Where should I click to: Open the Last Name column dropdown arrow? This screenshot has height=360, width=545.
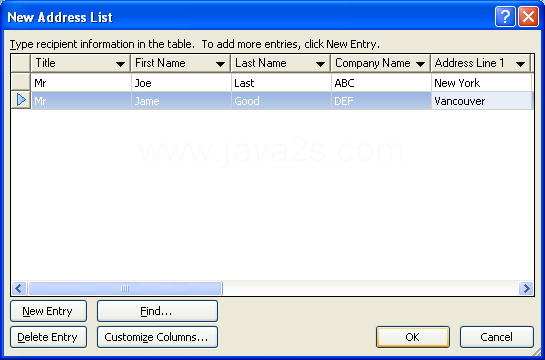pos(320,64)
